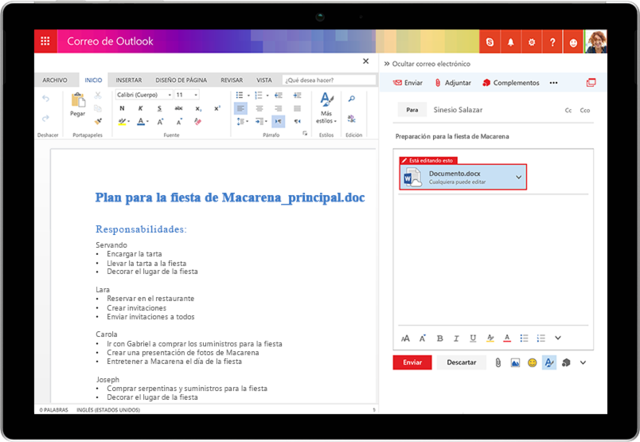Open the profile photo account menu
Viewport: 640px width, 442px height.
coord(596,42)
